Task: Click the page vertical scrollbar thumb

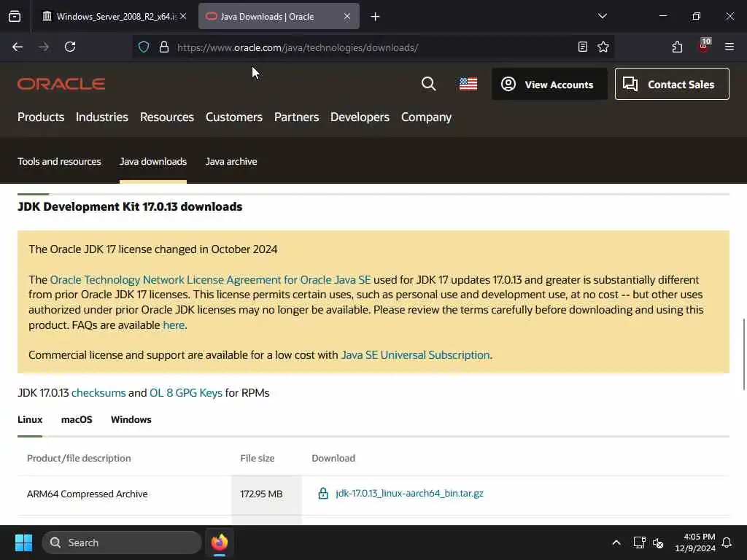Action: click(743, 354)
